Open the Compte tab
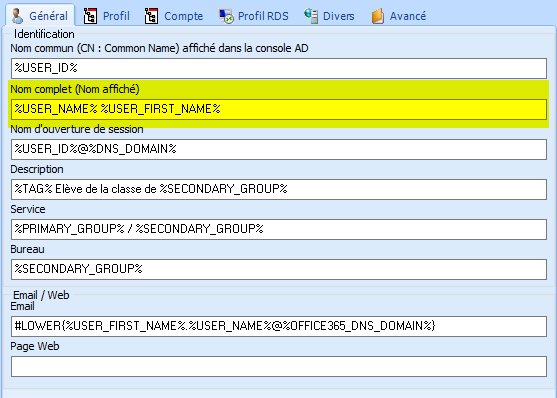 [x=174, y=16]
